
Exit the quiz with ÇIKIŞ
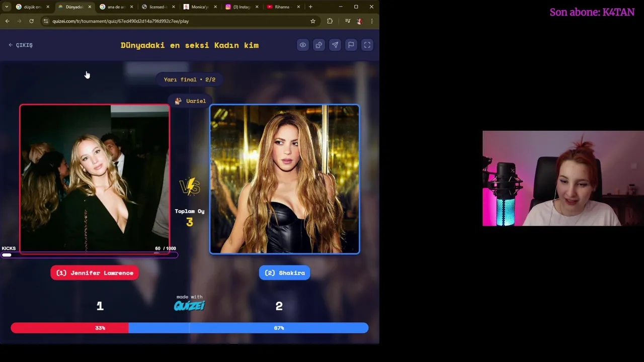[21, 45]
